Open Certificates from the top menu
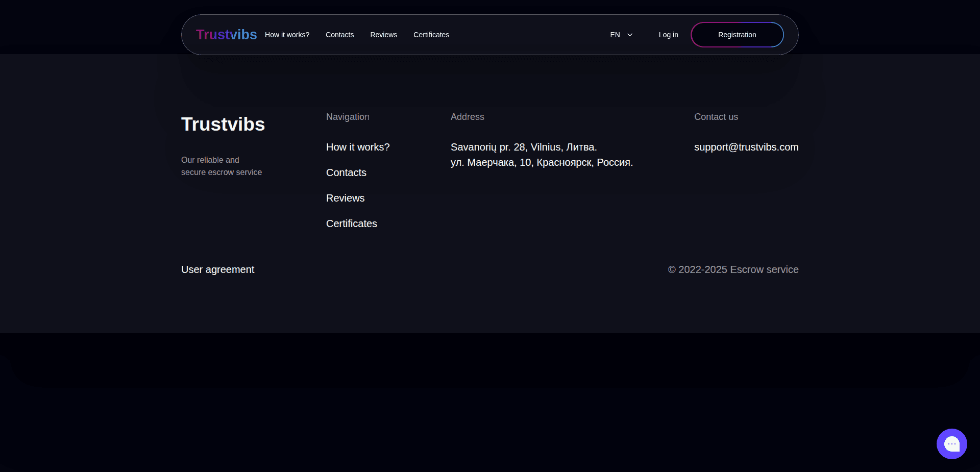Viewport: 980px width, 472px height. [x=431, y=35]
